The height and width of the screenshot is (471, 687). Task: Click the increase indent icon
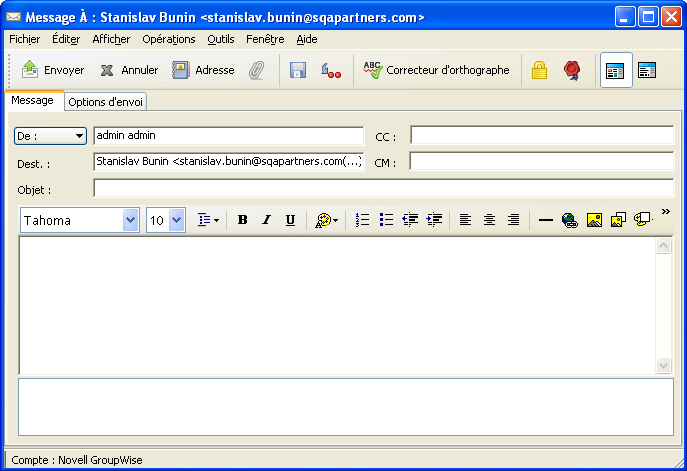(434, 220)
